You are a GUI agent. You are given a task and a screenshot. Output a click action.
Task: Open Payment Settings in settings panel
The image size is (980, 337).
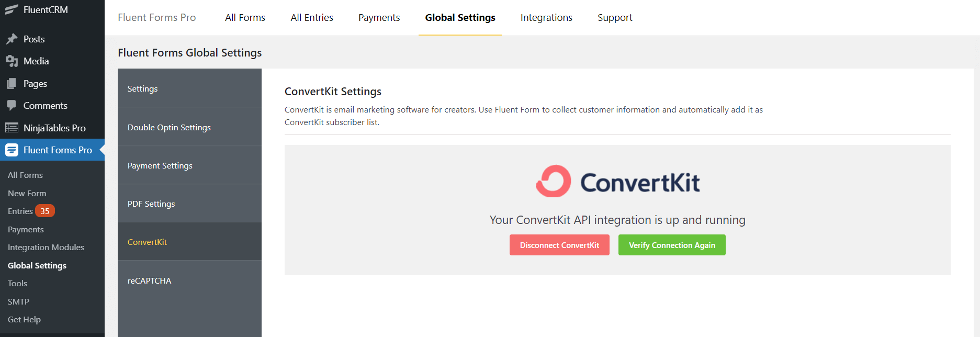(x=189, y=165)
